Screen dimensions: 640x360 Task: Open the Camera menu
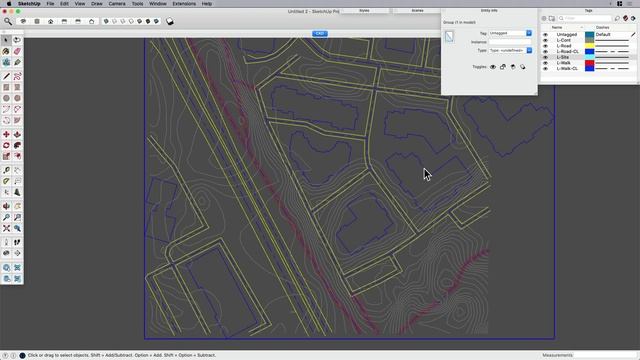(117, 4)
